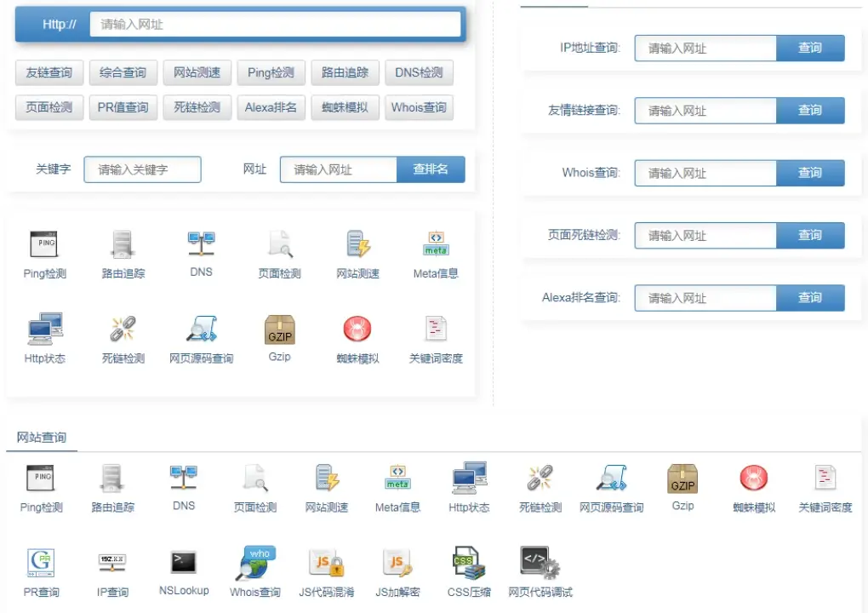The width and height of the screenshot is (868, 613).
Task: Click the Gzip box icon in the upper grid
Action: pyautogui.click(x=280, y=329)
